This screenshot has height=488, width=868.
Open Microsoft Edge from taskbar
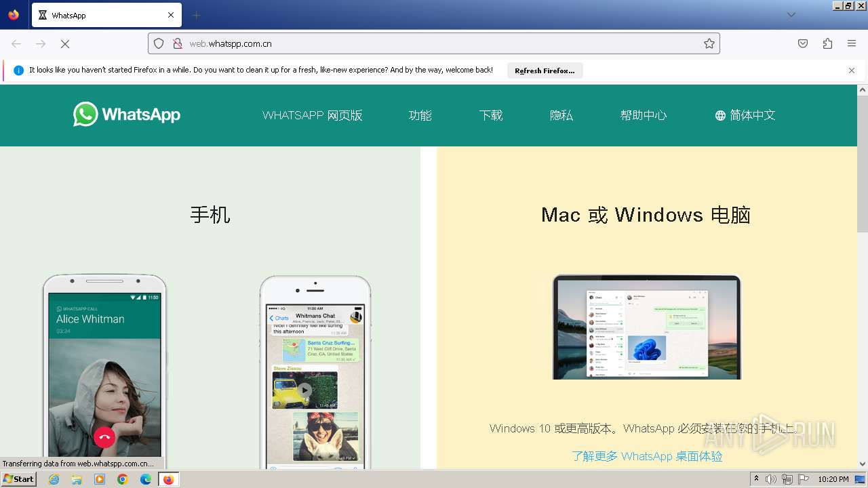click(146, 479)
